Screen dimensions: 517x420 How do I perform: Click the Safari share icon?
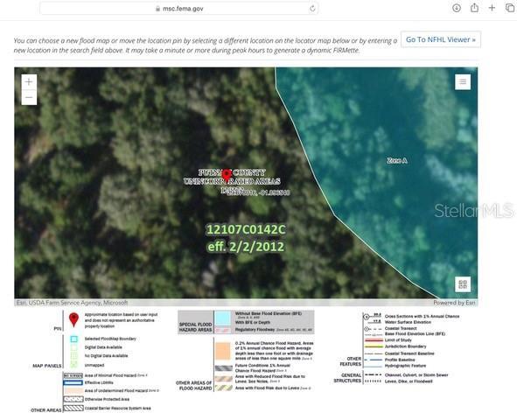(474, 8)
